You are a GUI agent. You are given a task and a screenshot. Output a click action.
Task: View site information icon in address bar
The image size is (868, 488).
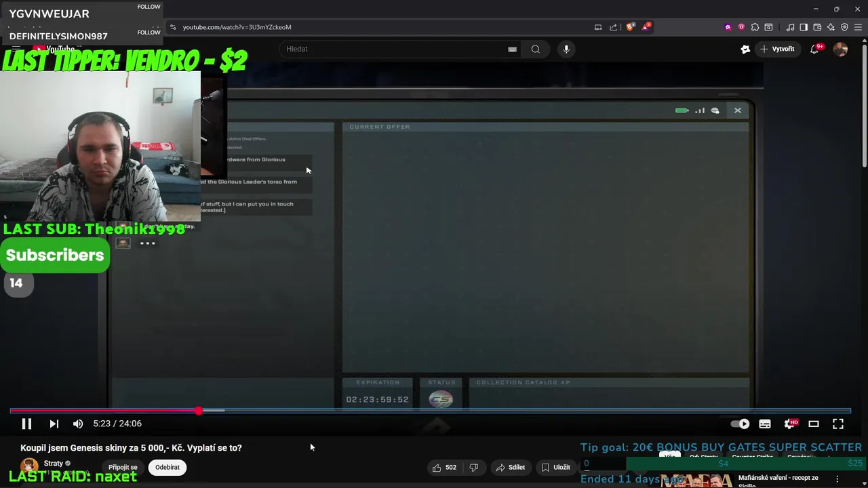tap(173, 27)
